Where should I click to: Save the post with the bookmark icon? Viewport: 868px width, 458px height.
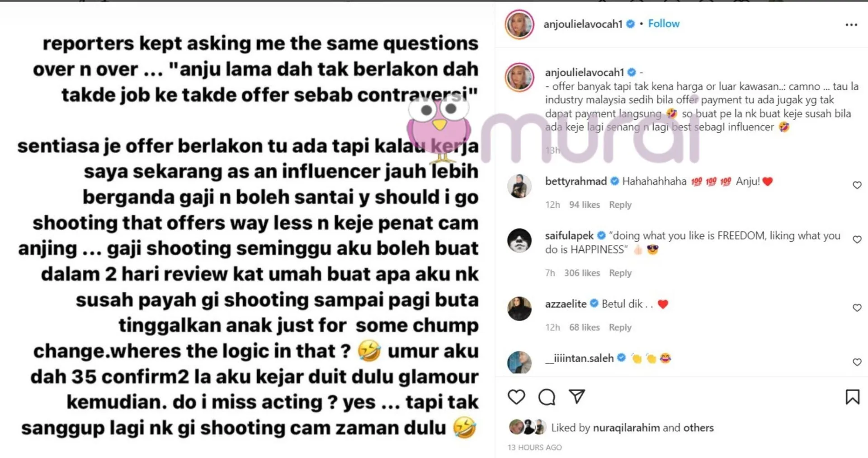853,397
